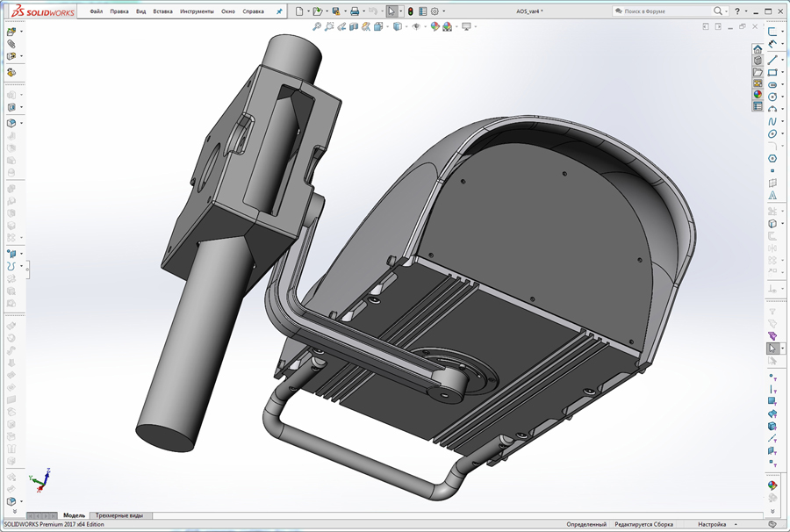Expand the Open file dropdown arrow

(x=327, y=10)
